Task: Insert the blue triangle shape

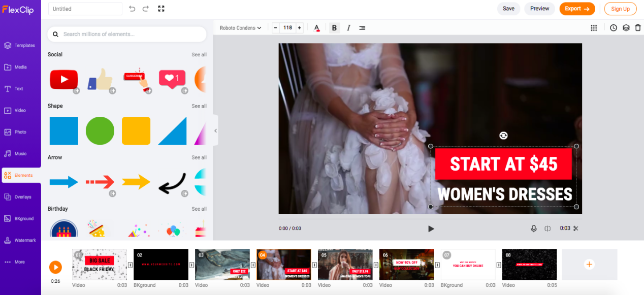Action: [x=173, y=131]
